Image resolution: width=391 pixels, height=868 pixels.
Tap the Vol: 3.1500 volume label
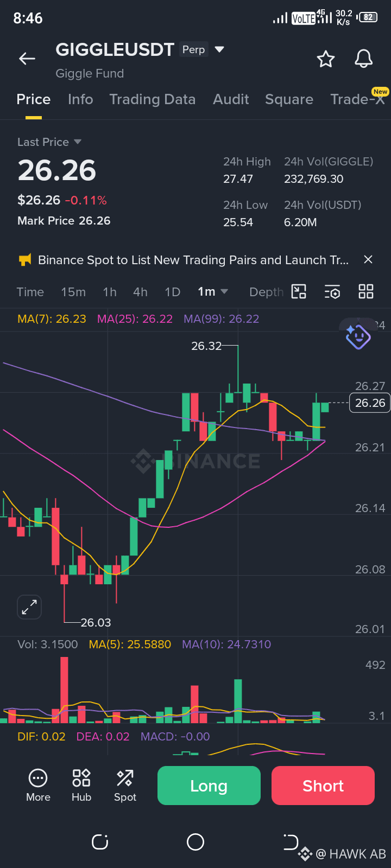(48, 644)
